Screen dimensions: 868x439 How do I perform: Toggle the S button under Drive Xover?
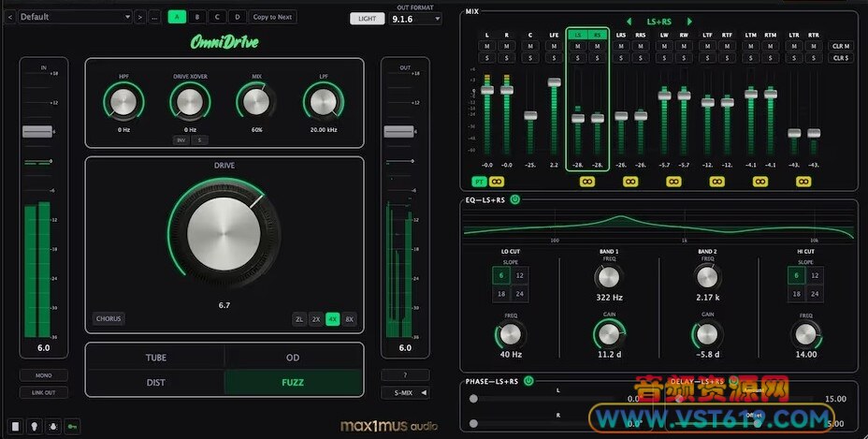[x=199, y=140]
